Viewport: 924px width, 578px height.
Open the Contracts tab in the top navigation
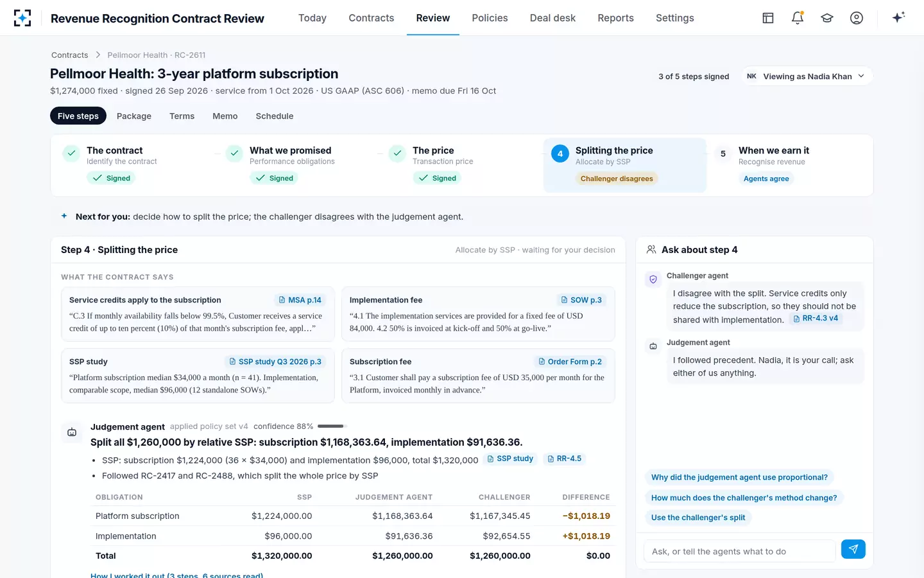click(372, 18)
